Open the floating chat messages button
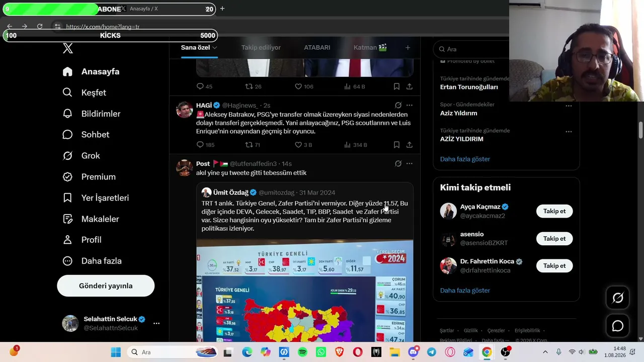Image resolution: width=644 pixels, height=362 pixels. click(x=618, y=326)
